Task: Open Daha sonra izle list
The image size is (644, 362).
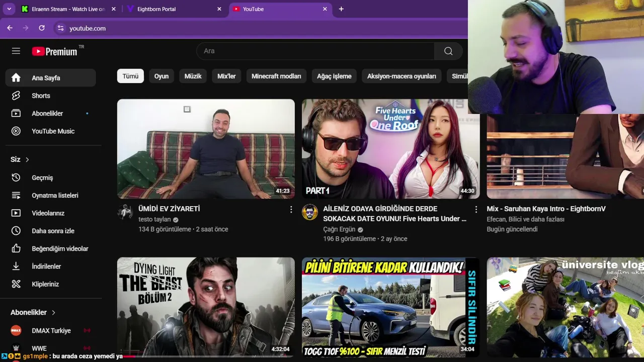Action: [50, 231]
